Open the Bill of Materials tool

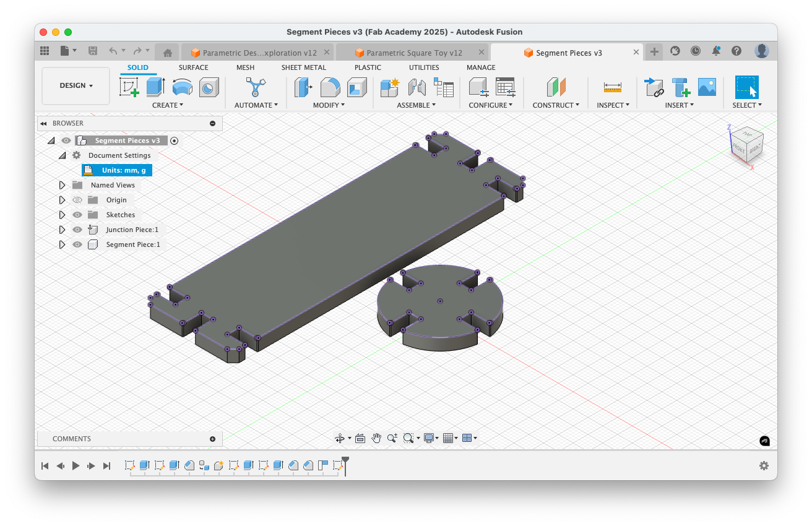(444, 87)
